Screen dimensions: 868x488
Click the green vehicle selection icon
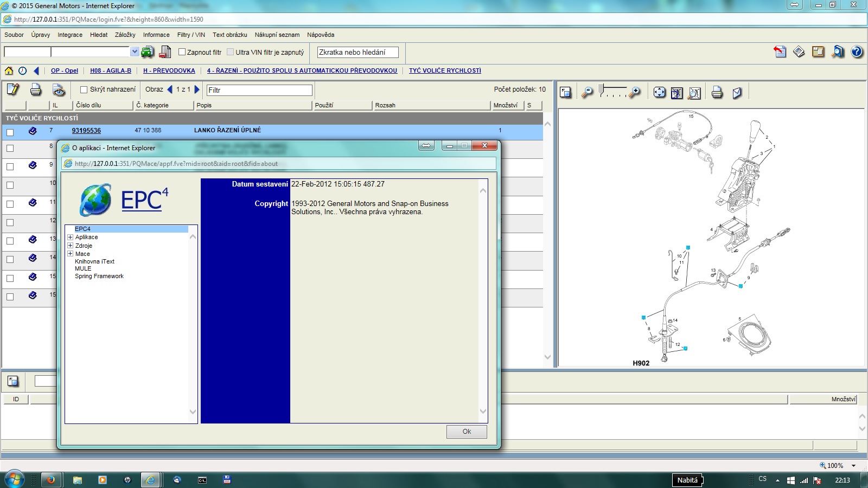pos(147,52)
